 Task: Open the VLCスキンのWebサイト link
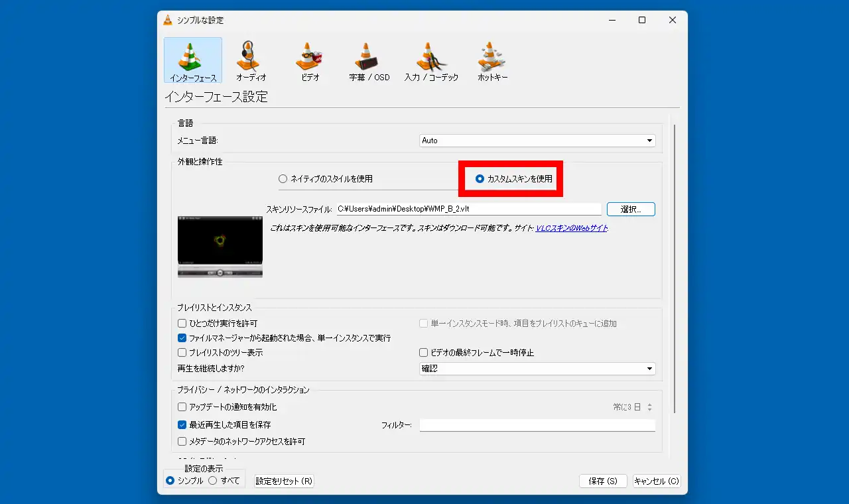tap(572, 228)
